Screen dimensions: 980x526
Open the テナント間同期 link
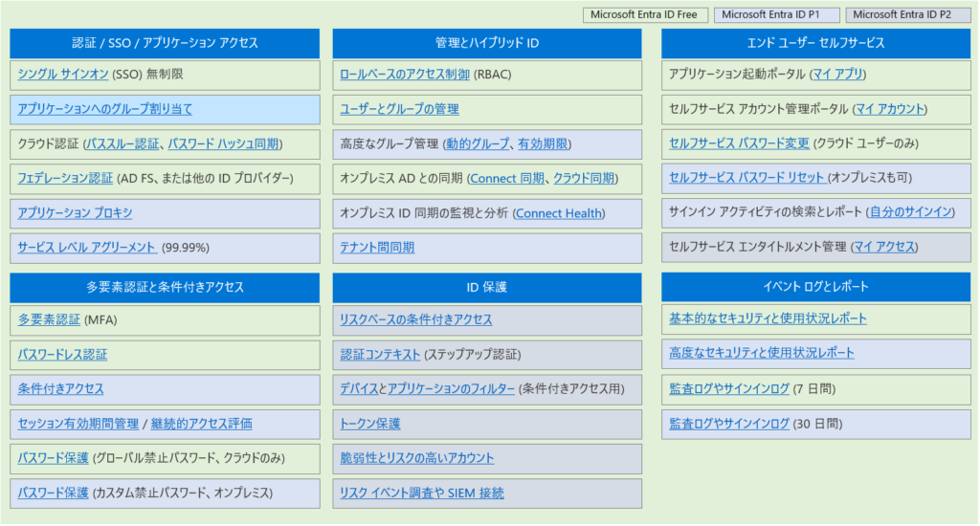(377, 248)
